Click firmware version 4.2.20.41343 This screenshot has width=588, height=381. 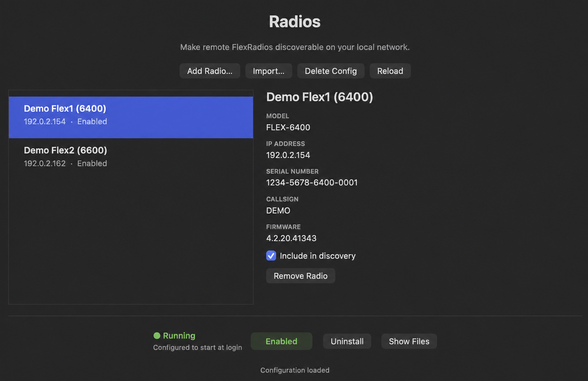click(291, 238)
